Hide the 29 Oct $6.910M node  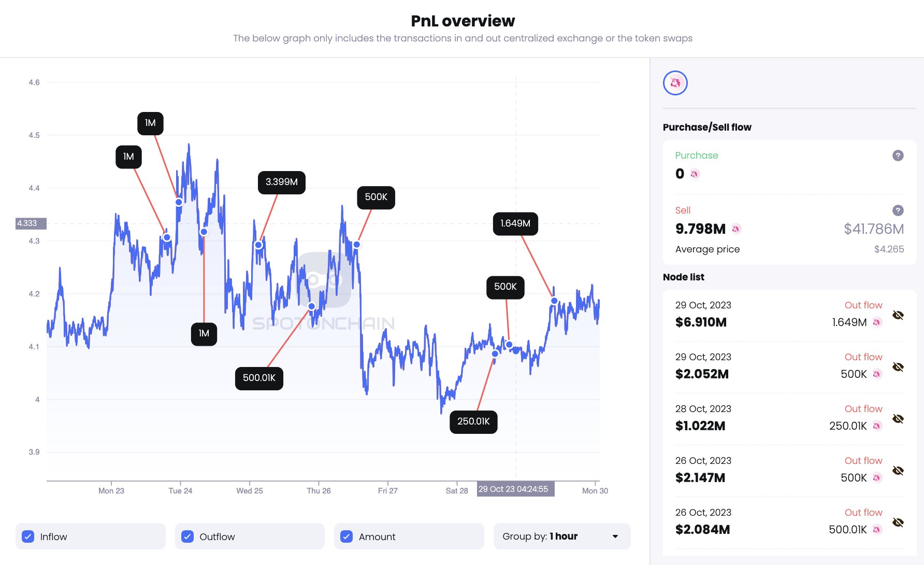898,315
